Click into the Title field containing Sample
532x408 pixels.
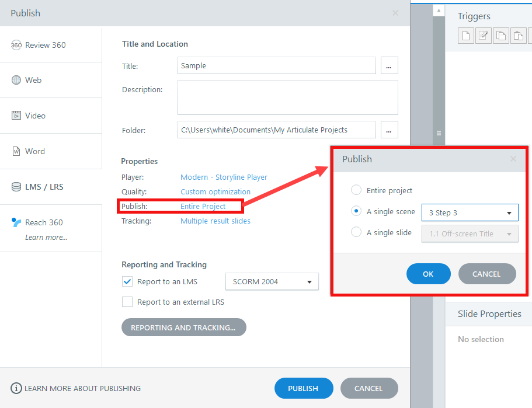(277, 65)
